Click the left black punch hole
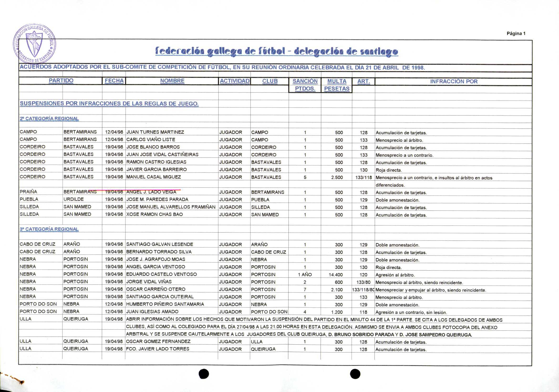This screenshot has height=392, width=559. click(x=204, y=374)
